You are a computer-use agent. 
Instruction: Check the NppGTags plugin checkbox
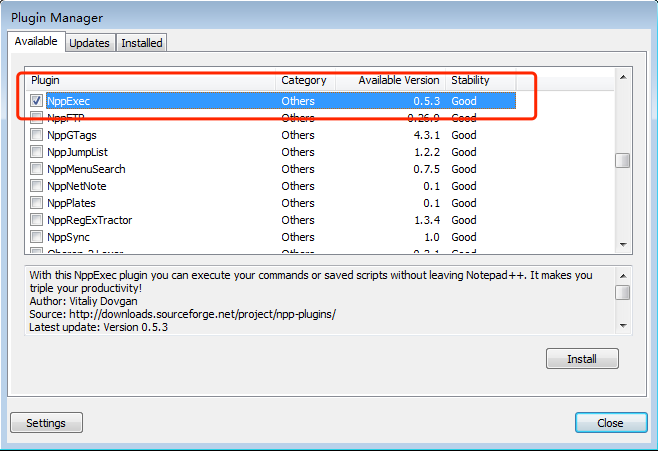click(37, 135)
